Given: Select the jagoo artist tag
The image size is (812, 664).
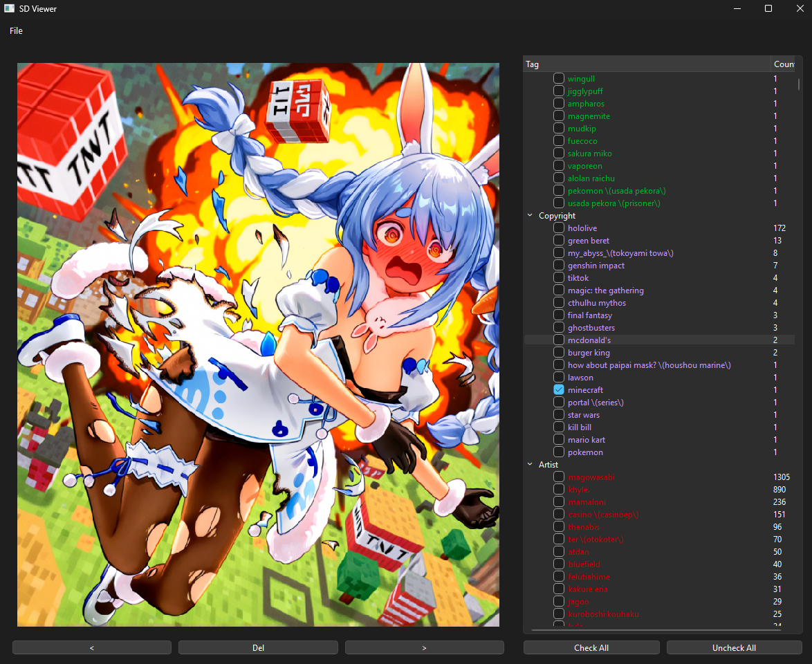Looking at the screenshot, I should 578,601.
